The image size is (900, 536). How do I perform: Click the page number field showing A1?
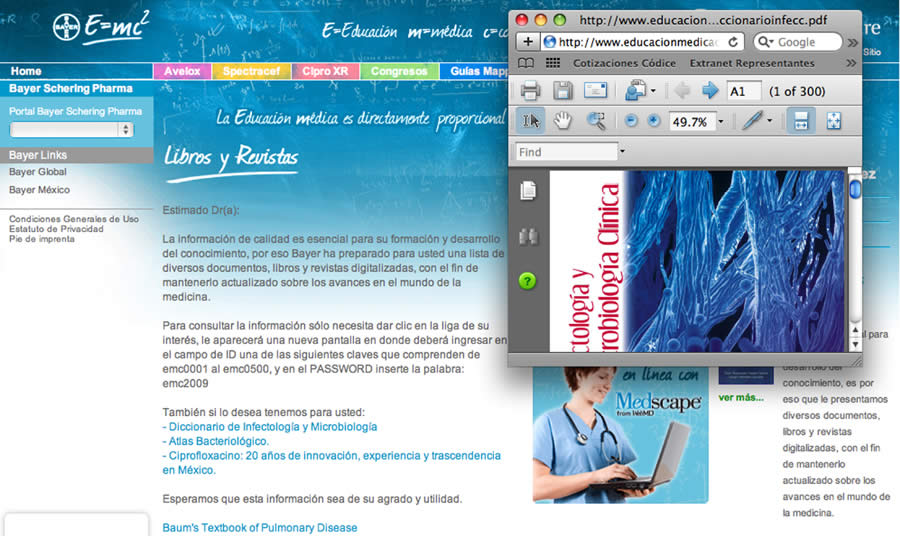click(x=744, y=91)
